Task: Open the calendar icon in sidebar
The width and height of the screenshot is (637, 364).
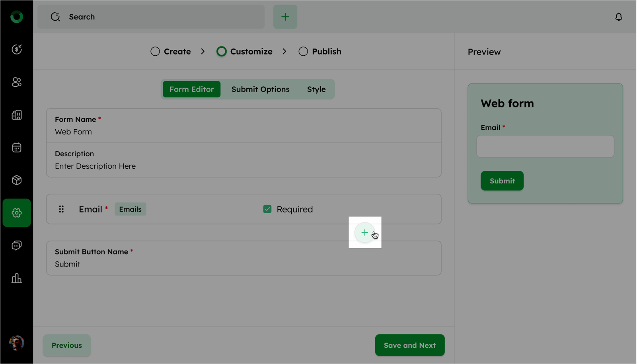Action: pyautogui.click(x=17, y=148)
